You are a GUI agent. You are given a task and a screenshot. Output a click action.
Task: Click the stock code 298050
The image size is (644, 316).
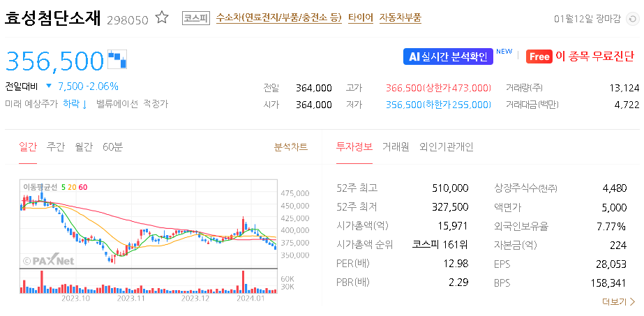click(127, 20)
